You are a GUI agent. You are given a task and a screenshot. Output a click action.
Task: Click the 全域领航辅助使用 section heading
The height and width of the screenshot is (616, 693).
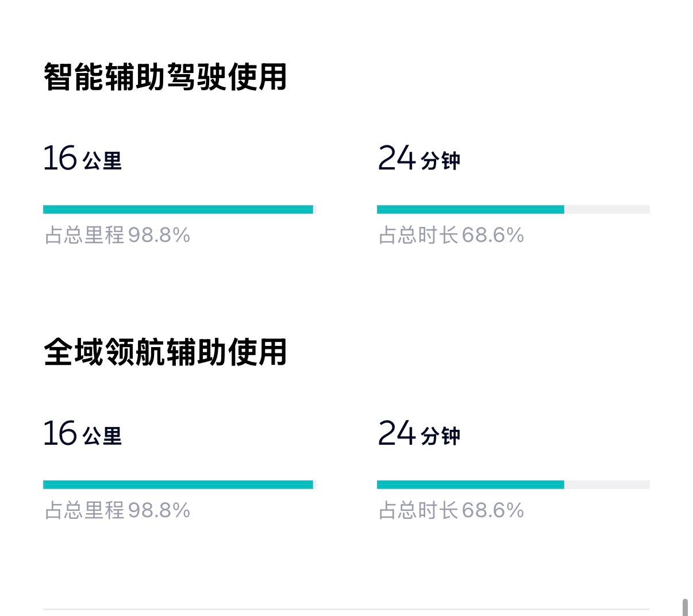coord(165,352)
